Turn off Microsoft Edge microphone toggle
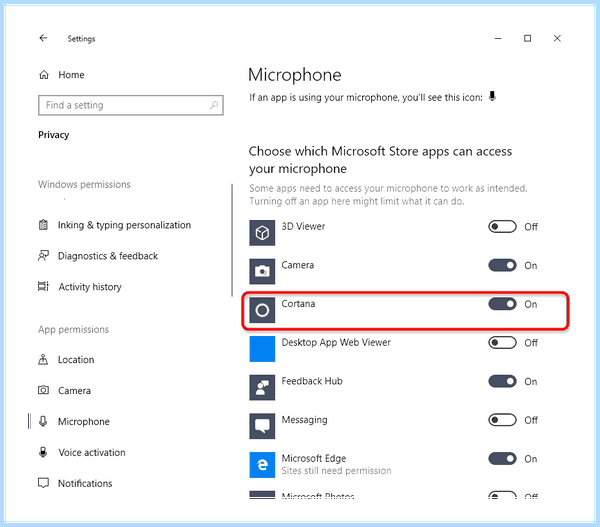600x527 pixels. pyautogui.click(x=502, y=458)
